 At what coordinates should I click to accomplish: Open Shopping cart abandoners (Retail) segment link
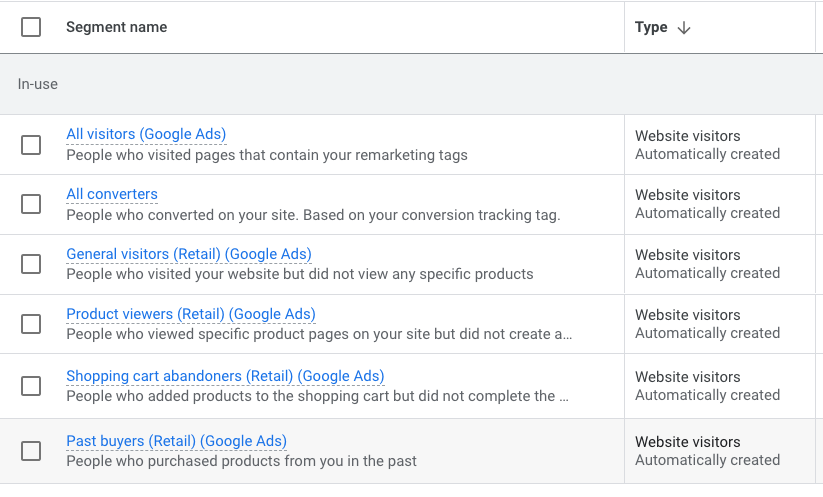pyautogui.click(x=225, y=376)
